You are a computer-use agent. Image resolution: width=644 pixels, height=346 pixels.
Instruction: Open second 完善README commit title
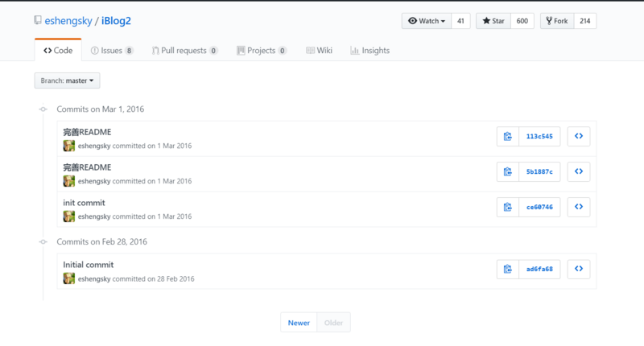[x=87, y=167]
